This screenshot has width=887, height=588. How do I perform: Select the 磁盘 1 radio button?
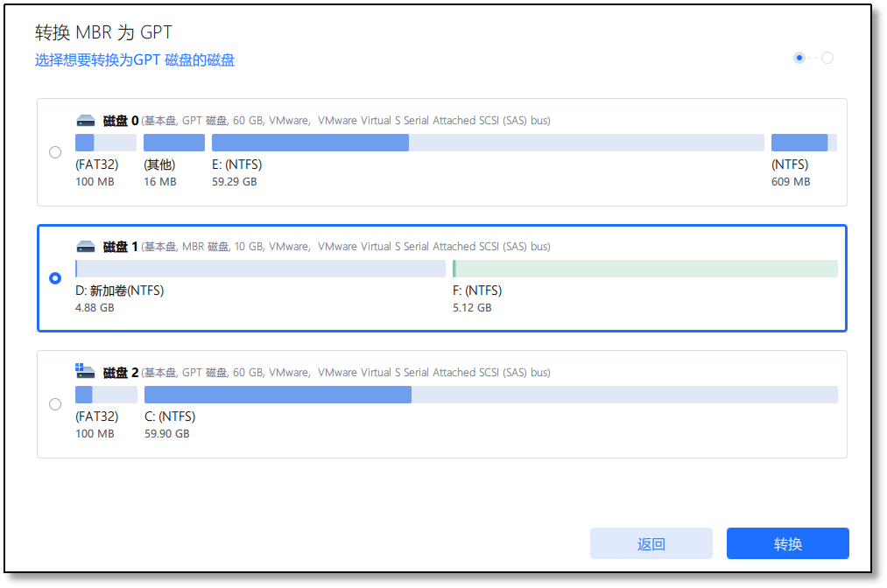coord(55,278)
